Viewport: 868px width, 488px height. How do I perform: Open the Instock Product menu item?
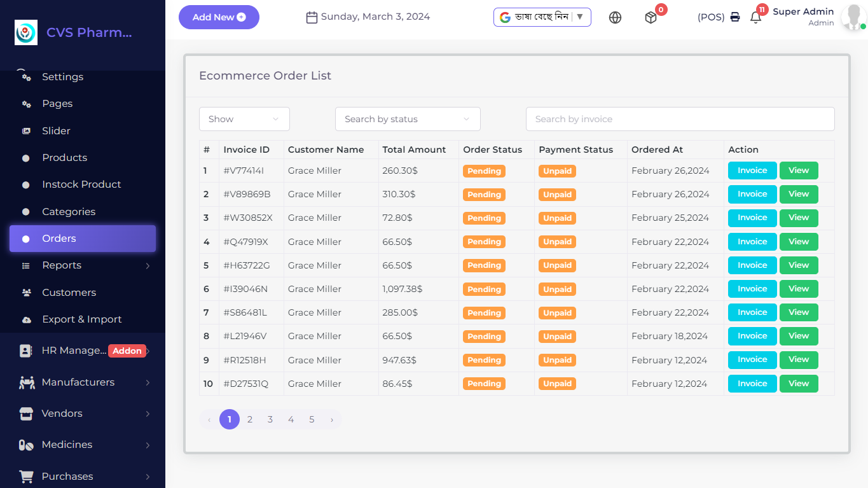click(x=81, y=184)
